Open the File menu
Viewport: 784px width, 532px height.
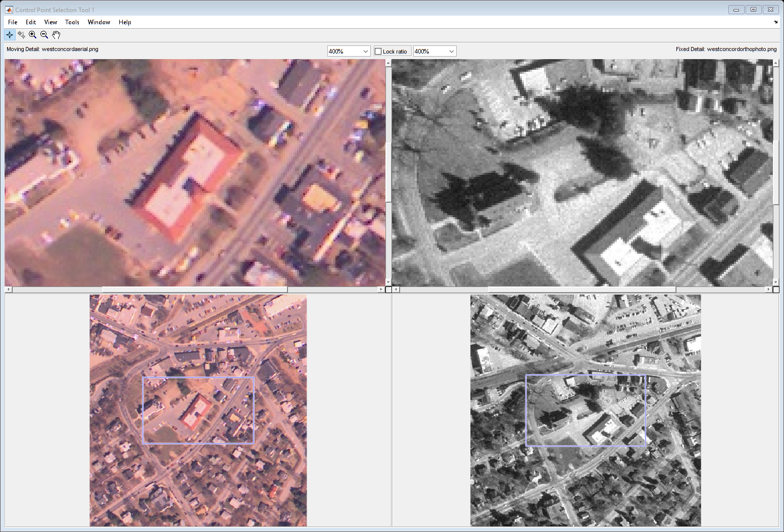click(13, 22)
